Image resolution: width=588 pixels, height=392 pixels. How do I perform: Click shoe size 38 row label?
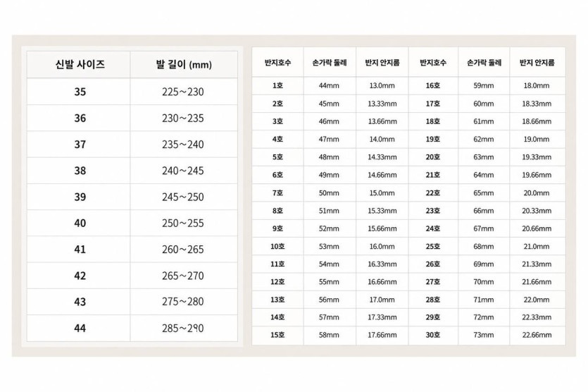(78, 171)
